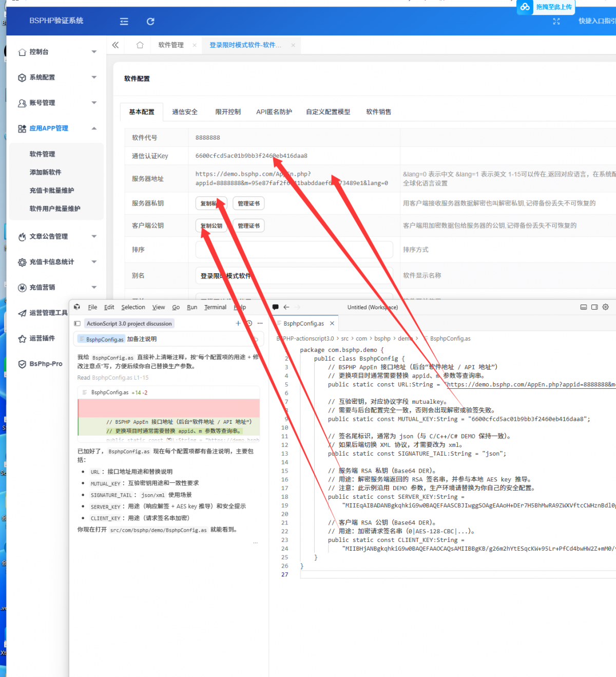The image size is (616, 677).
Task: Open the chat bubble icon in editor titlebar
Action: click(x=275, y=307)
